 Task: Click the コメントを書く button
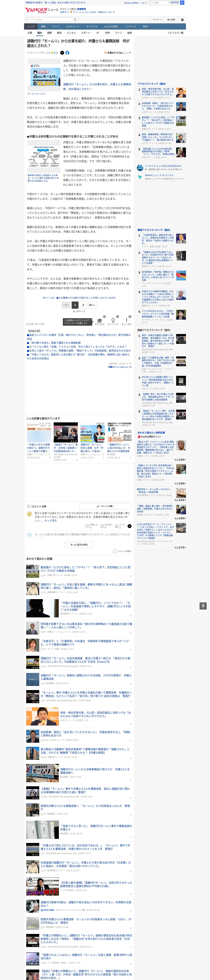[x=105, y=506]
